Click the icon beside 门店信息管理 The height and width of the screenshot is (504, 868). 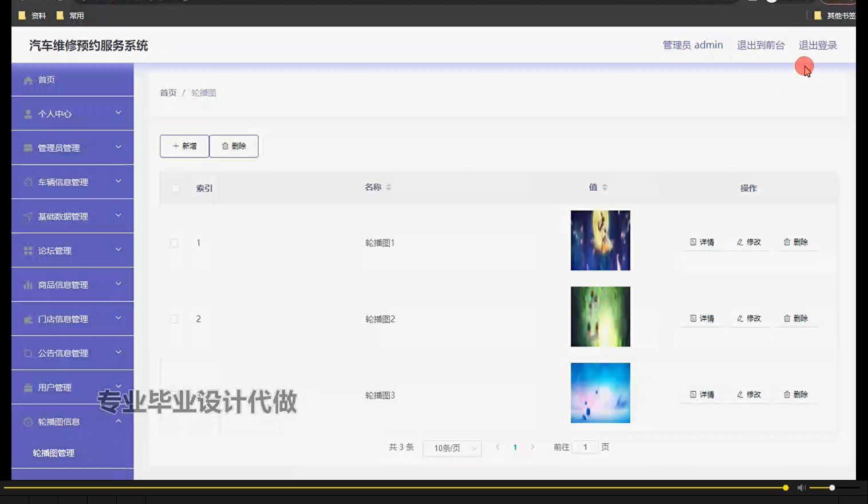(x=28, y=319)
